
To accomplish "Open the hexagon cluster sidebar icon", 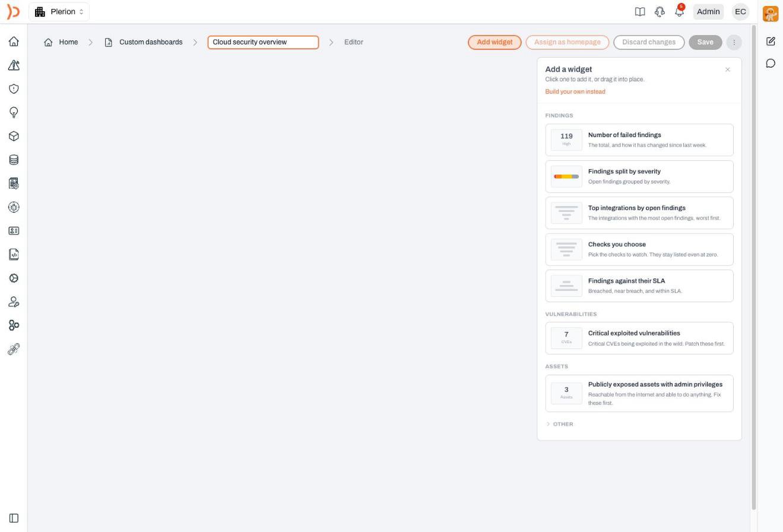I will (x=14, y=325).
